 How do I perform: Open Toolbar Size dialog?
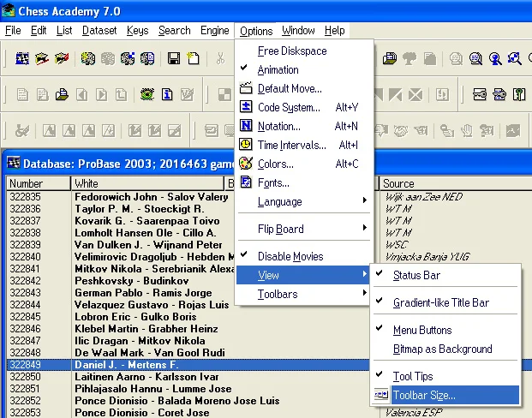455,395
